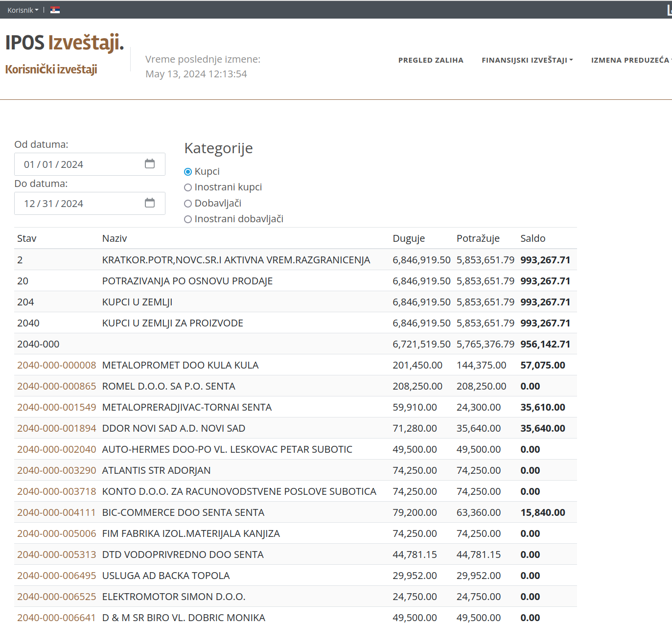Image resolution: width=672 pixels, height=625 pixels.
Task: Open account 2040-000-001894 DDOR Novi Sad
Action: (56, 428)
